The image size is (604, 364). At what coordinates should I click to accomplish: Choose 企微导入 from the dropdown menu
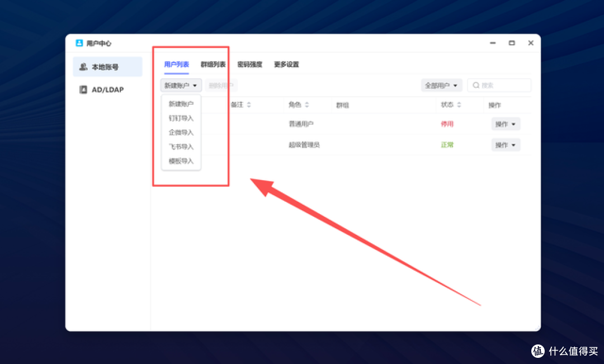pyautogui.click(x=181, y=133)
